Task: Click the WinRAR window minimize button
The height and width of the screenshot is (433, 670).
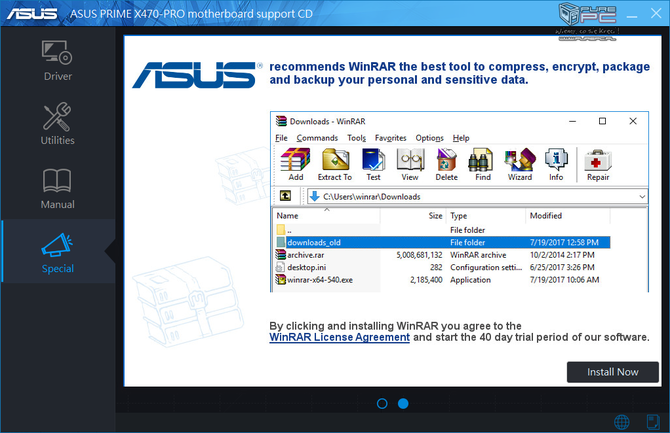Action: click(x=573, y=121)
